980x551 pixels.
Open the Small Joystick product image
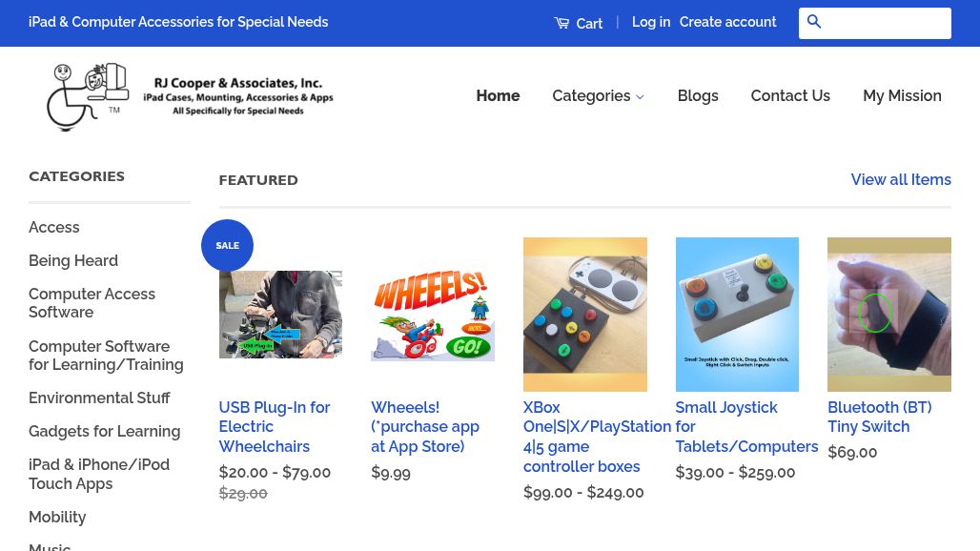[x=737, y=314]
